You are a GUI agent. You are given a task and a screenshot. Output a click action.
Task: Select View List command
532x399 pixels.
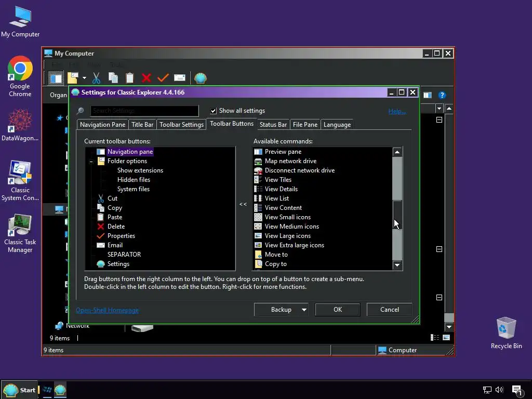click(277, 198)
